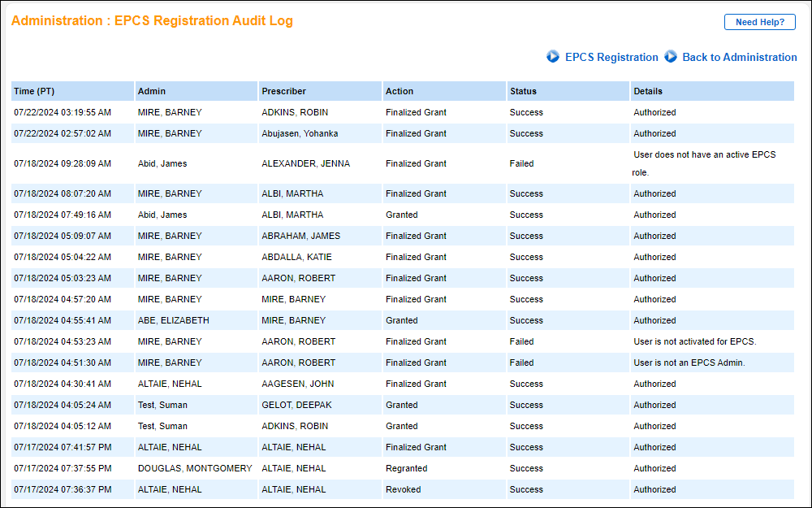Click the blue arrow icon beside EPCS Registration
The image size is (812, 508).
[x=553, y=57]
